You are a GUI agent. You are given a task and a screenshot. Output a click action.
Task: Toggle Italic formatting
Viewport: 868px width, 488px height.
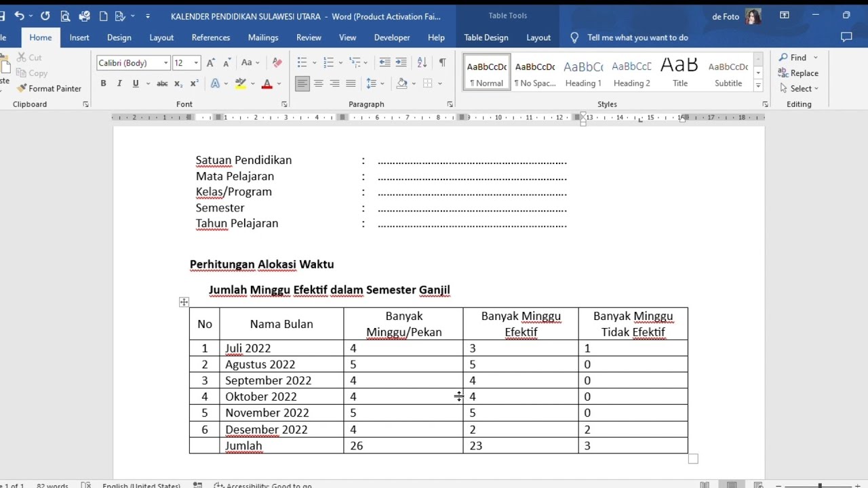click(119, 83)
